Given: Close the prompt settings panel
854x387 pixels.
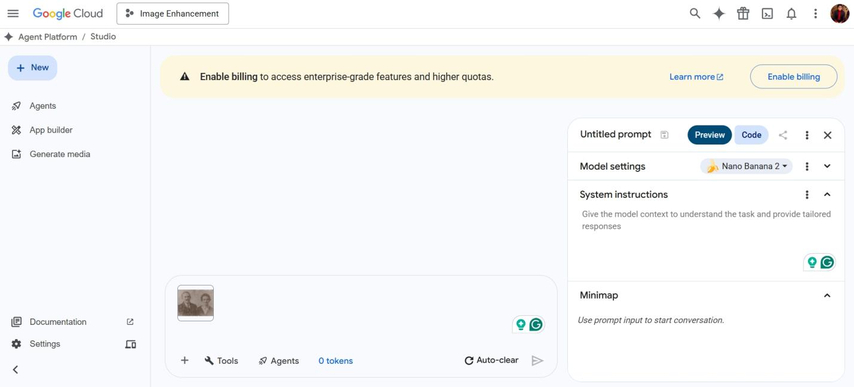Looking at the screenshot, I should [x=827, y=135].
